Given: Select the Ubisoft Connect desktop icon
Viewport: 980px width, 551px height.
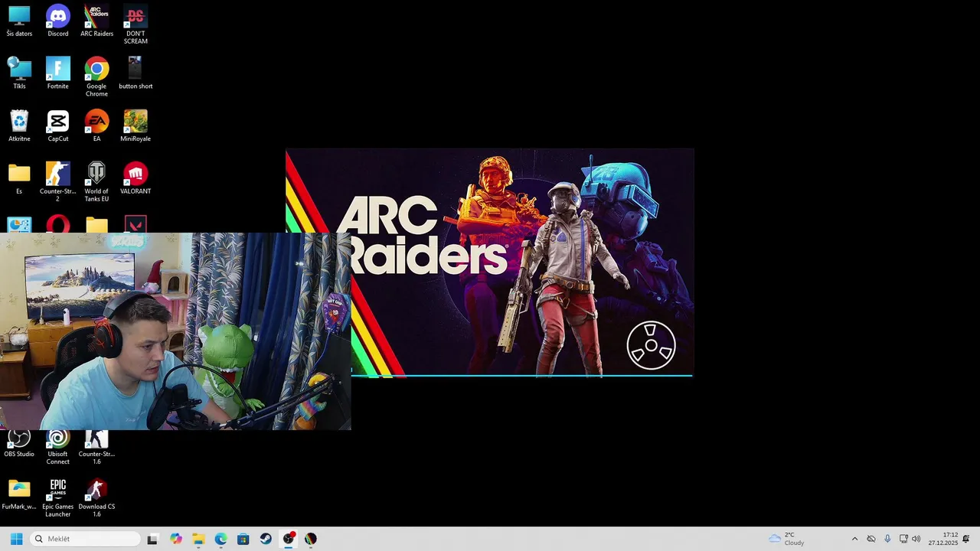Looking at the screenshot, I should pos(58,448).
